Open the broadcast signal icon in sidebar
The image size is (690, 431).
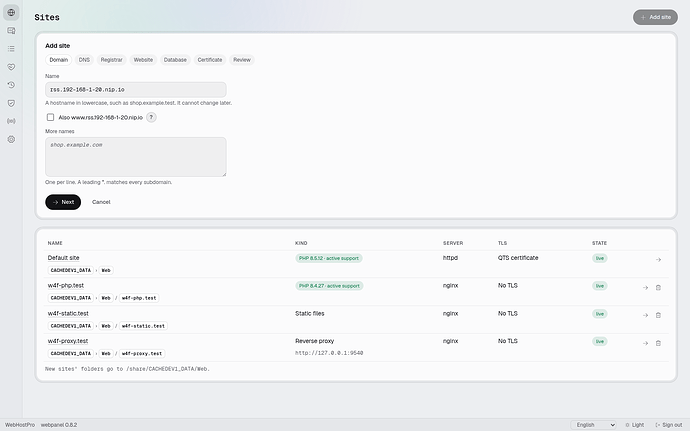(11, 121)
